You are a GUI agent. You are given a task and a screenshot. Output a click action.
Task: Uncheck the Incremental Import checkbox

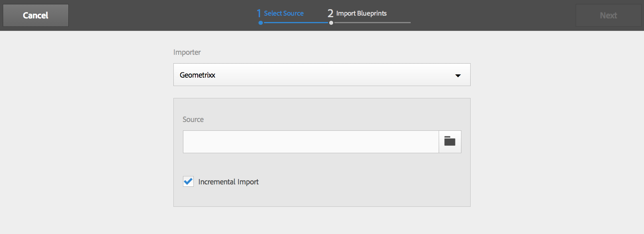(x=188, y=182)
